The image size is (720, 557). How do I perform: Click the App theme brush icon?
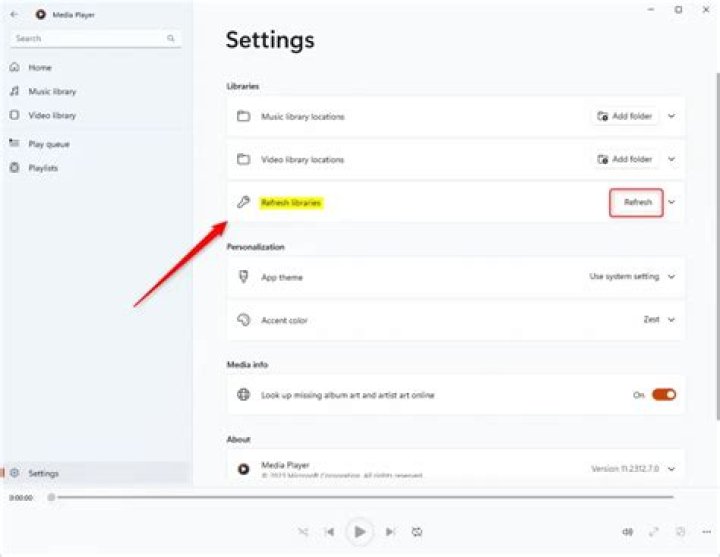pyautogui.click(x=243, y=276)
